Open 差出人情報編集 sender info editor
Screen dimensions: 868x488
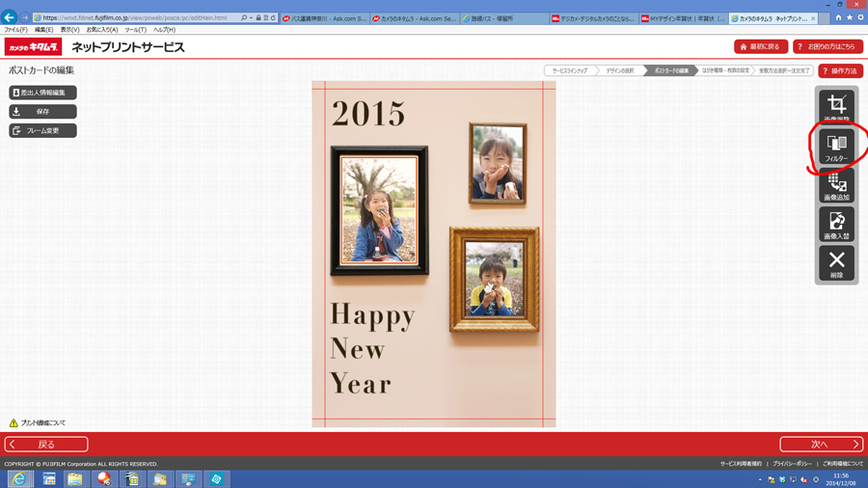coord(42,93)
